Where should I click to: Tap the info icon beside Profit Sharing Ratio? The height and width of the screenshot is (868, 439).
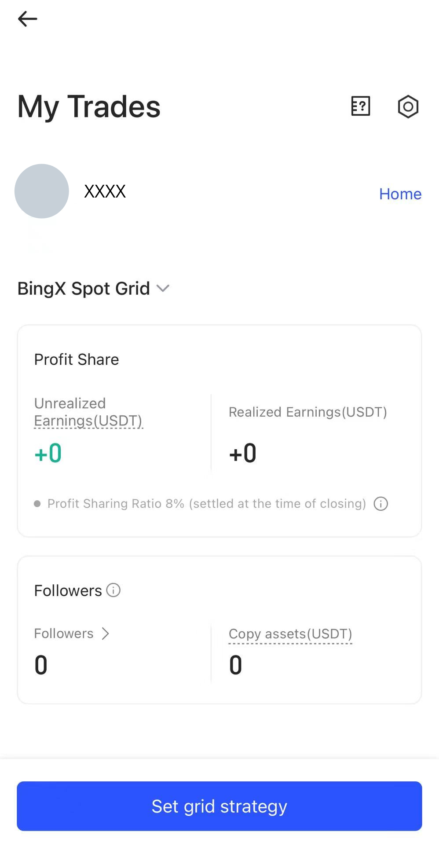381,504
